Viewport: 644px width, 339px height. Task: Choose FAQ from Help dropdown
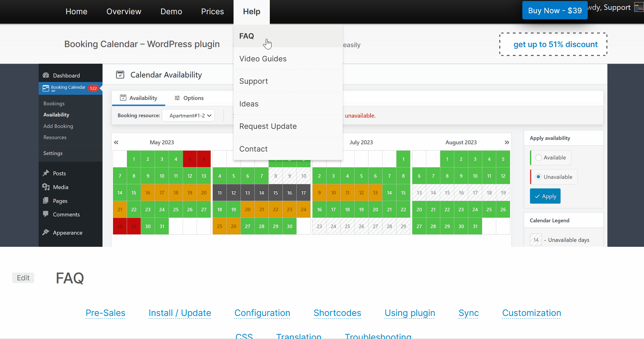tap(288, 36)
